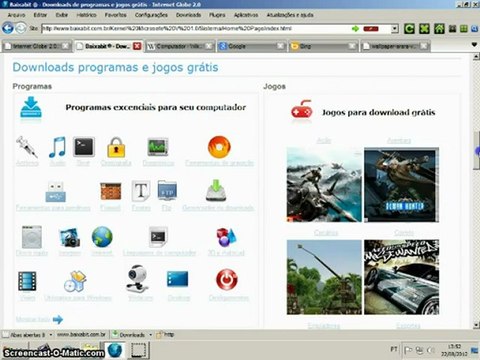The image size is (480, 360).
Task: Expand the Downloads status bar dropdown arrow
Action: [151, 334]
